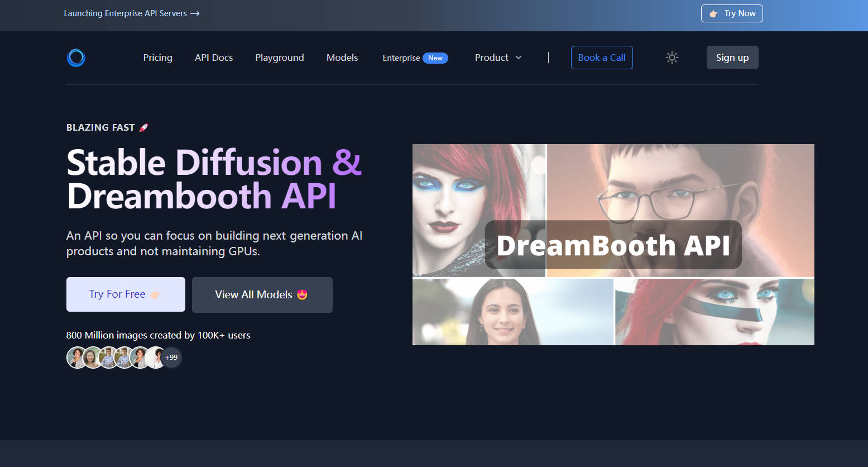Open the Models page
The image size is (868, 467).
(342, 58)
